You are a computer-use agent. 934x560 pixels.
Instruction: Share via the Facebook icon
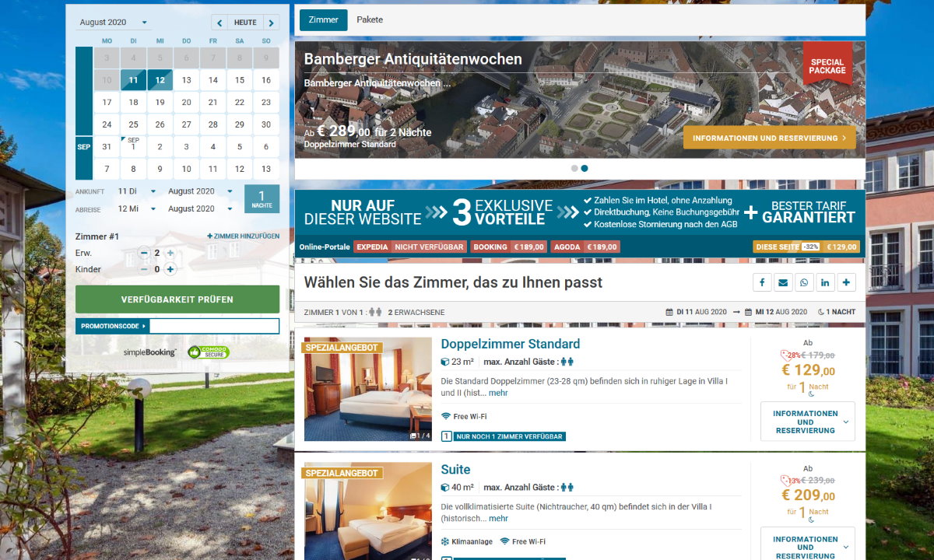pyautogui.click(x=762, y=282)
